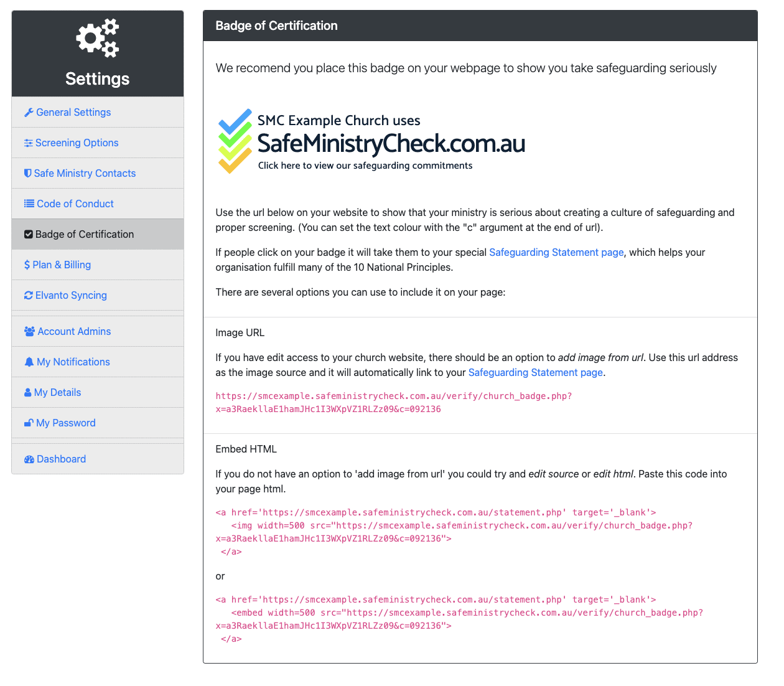
Task: Open the Safeguarding Statement page link
Action: click(x=556, y=252)
